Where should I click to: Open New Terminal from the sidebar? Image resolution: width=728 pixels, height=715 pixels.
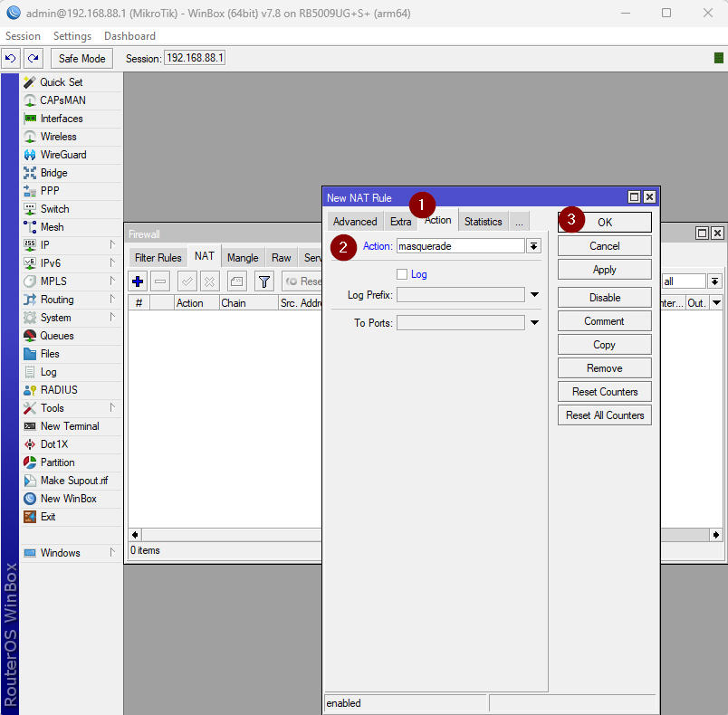pos(69,426)
